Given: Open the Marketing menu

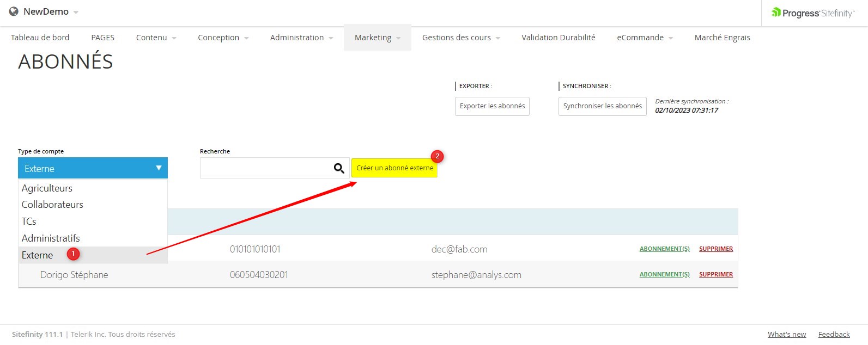Looking at the screenshot, I should pyautogui.click(x=377, y=38).
